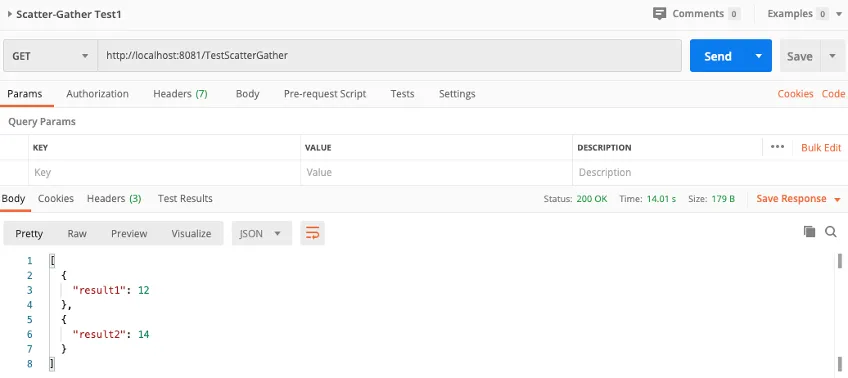848x378 pixels.
Task: Select the Params tab
Action: [25, 94]
